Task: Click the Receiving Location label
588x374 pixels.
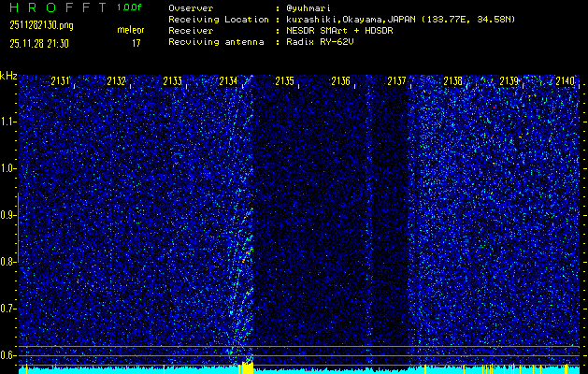Action: point(219,20)
